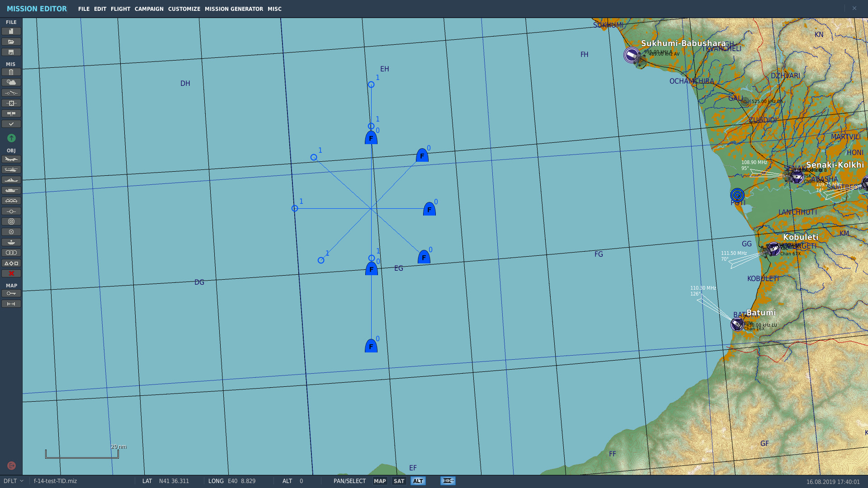
Task: Open the CUSTOMIZE menu
Action: tap(184, 9)
